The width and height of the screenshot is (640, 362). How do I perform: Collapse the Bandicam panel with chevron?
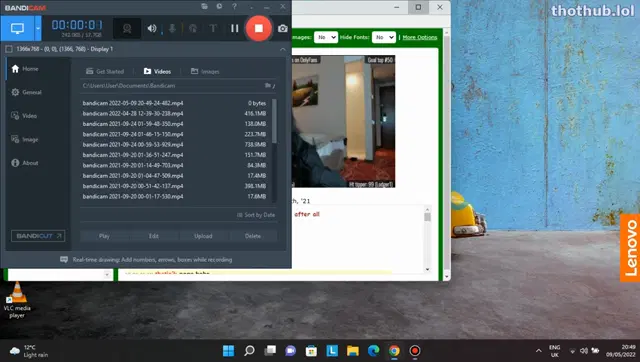pos(283,49)
